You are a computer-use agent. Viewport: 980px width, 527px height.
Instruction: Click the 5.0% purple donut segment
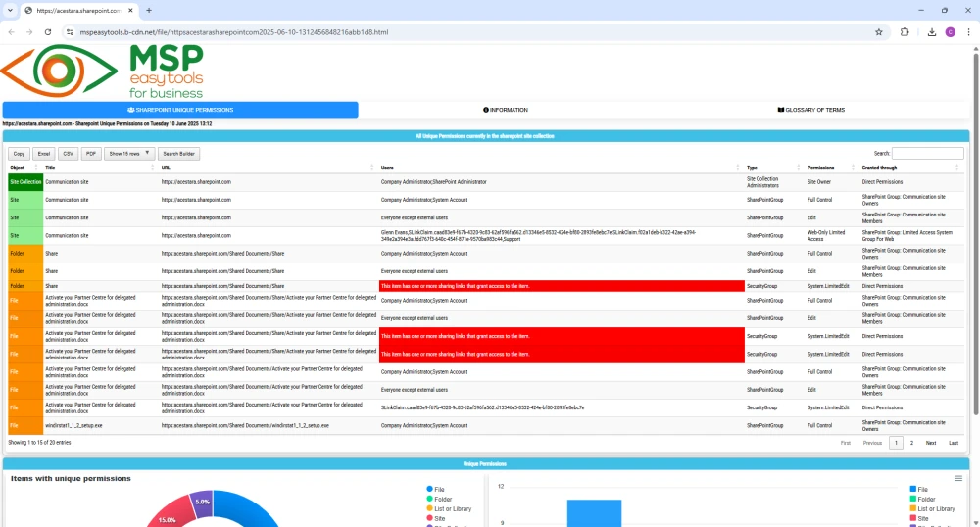(x=203, y=503)
